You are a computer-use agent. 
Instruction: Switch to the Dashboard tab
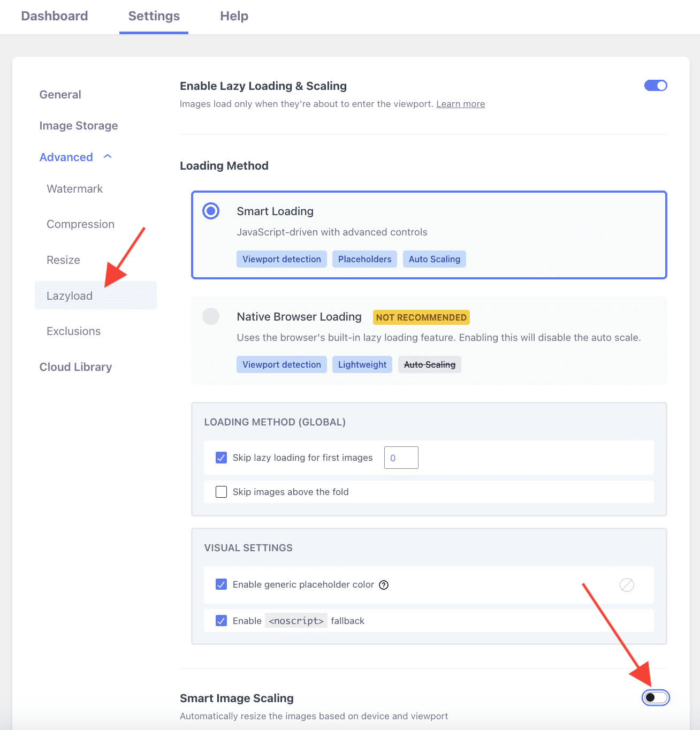(55, 16)
